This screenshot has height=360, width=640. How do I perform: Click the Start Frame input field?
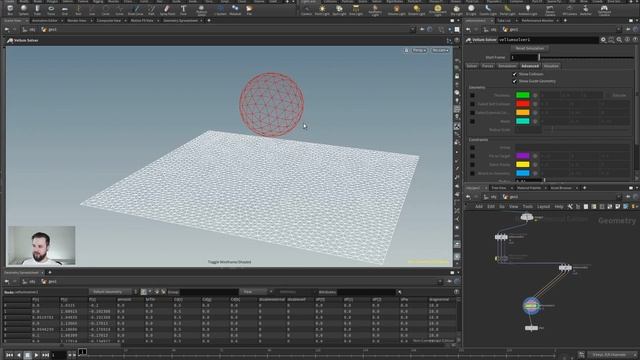[524, 57]
